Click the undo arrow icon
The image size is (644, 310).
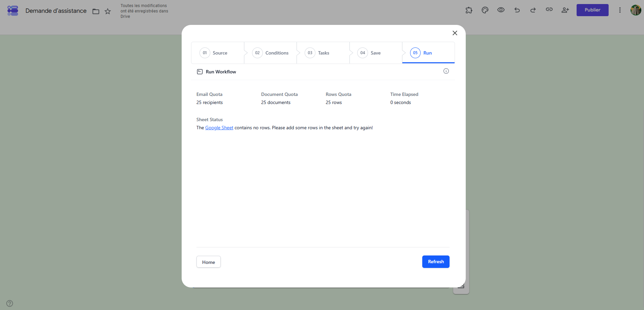click(x=517, y=10)
